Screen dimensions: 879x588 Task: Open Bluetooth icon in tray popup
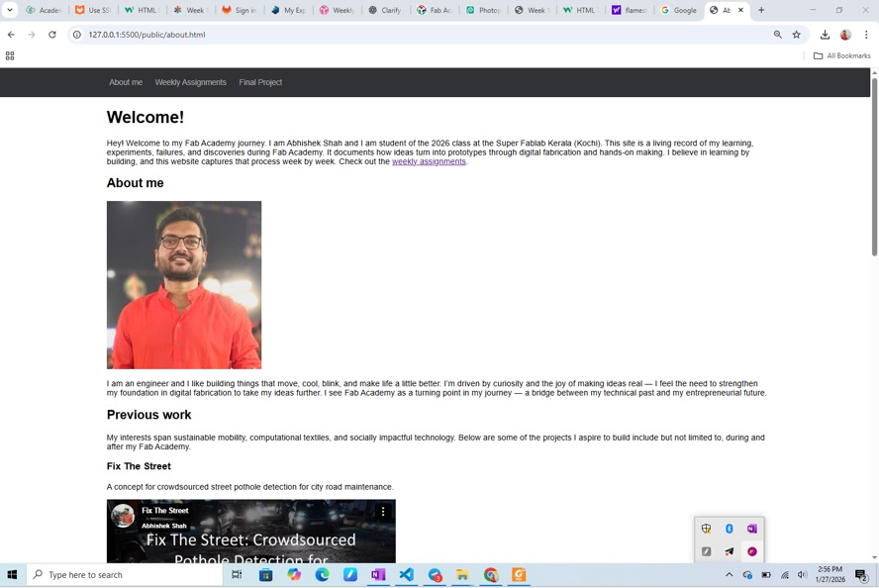point(730,529)
